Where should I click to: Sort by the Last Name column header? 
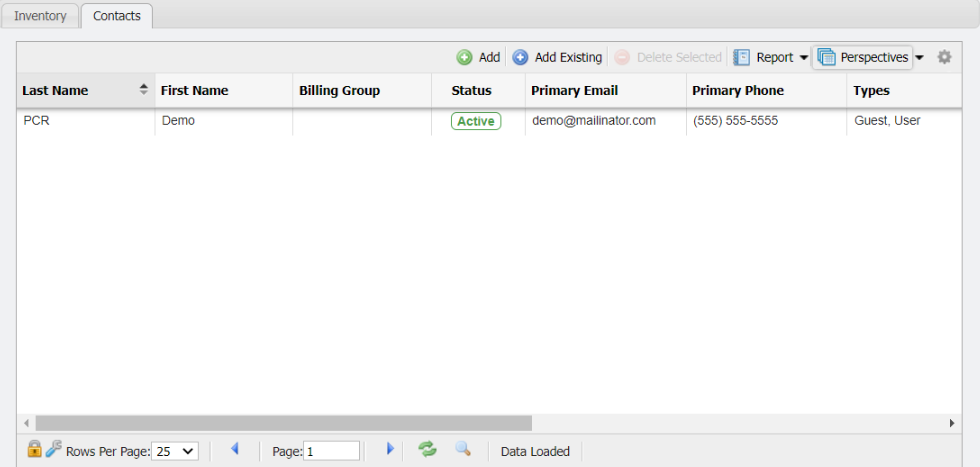pyautogui.click(x=56, y=91)
